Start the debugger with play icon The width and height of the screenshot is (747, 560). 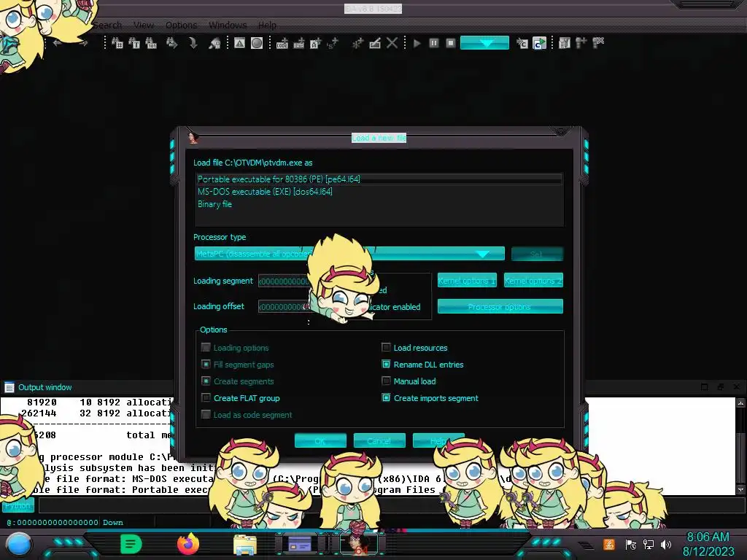click(x=417, y=43)
